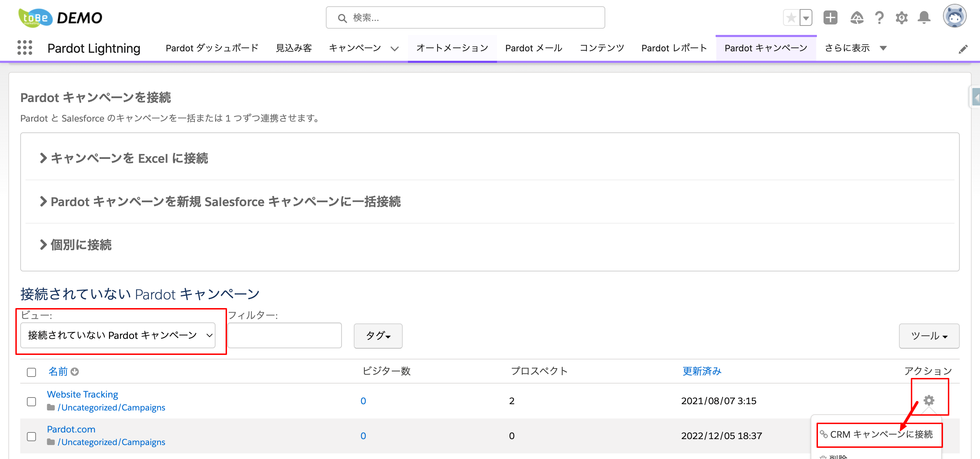Click visitor count 0 for Pardot.com

(363, 436)
